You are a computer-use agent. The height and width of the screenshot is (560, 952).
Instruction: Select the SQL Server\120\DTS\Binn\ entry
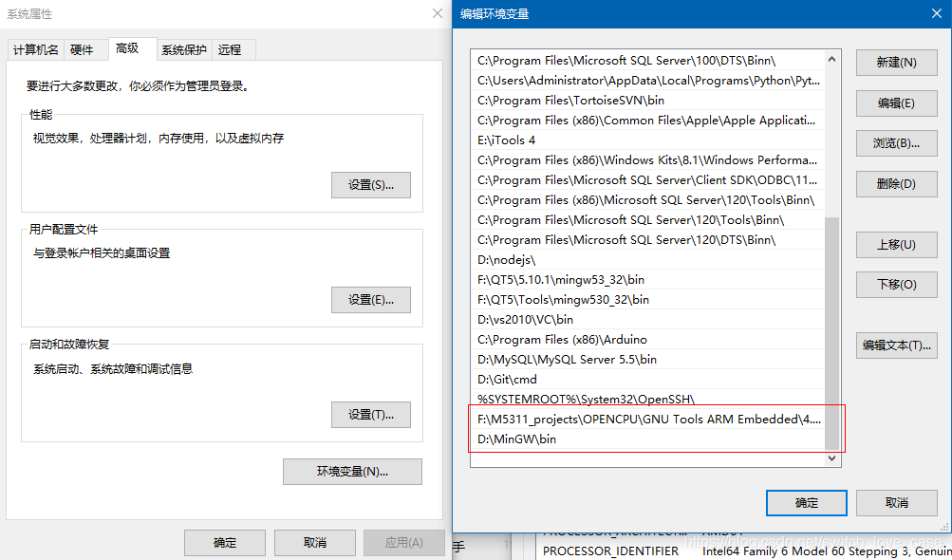tap(648, 240)
